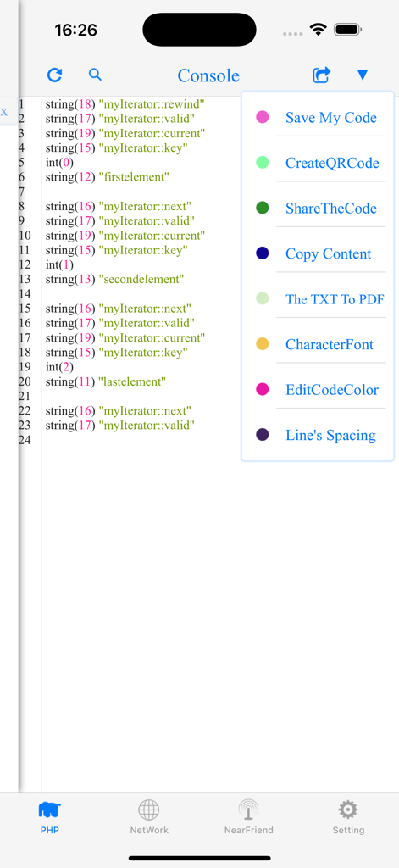Viewport: 399px width, 868px height.
Task: Tap the Console title
Action: click(x=208, y=75)
